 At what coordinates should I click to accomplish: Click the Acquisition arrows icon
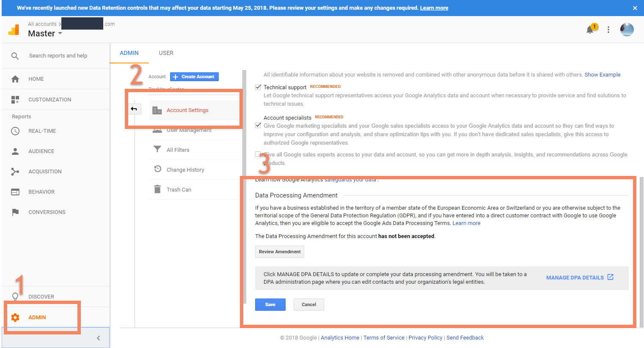point(15,172)
